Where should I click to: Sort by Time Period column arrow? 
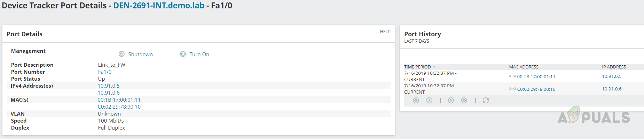click(434, 67)
